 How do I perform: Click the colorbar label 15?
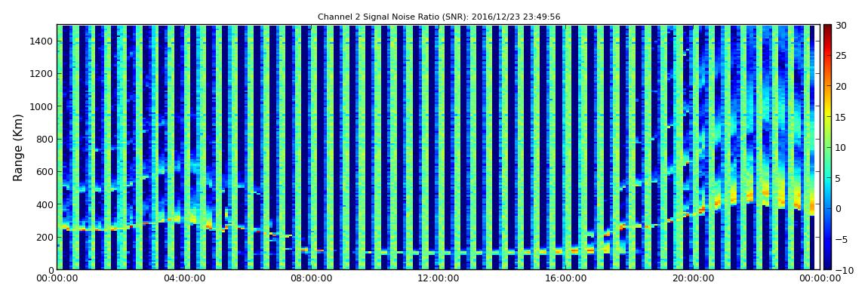(x=842, y=117)
